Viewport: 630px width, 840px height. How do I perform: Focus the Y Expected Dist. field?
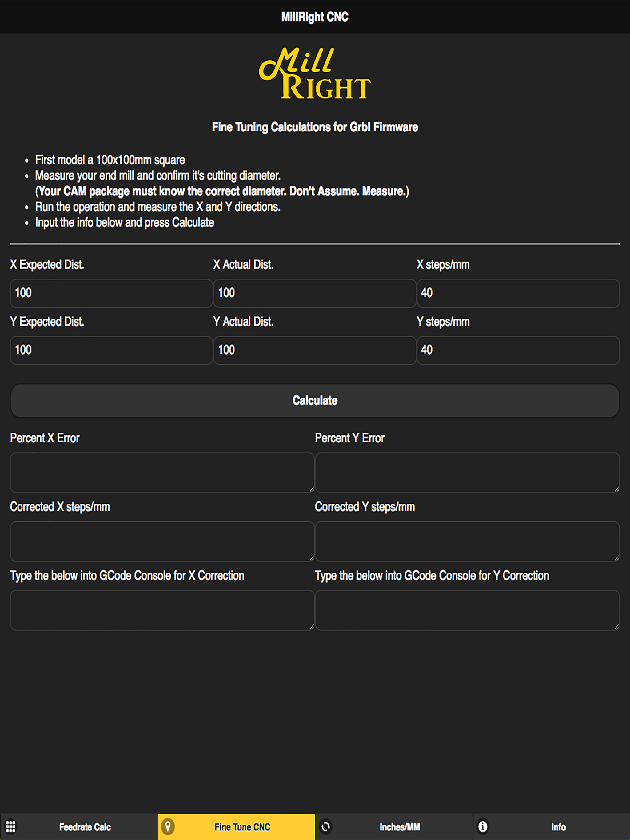coord(111,350)
